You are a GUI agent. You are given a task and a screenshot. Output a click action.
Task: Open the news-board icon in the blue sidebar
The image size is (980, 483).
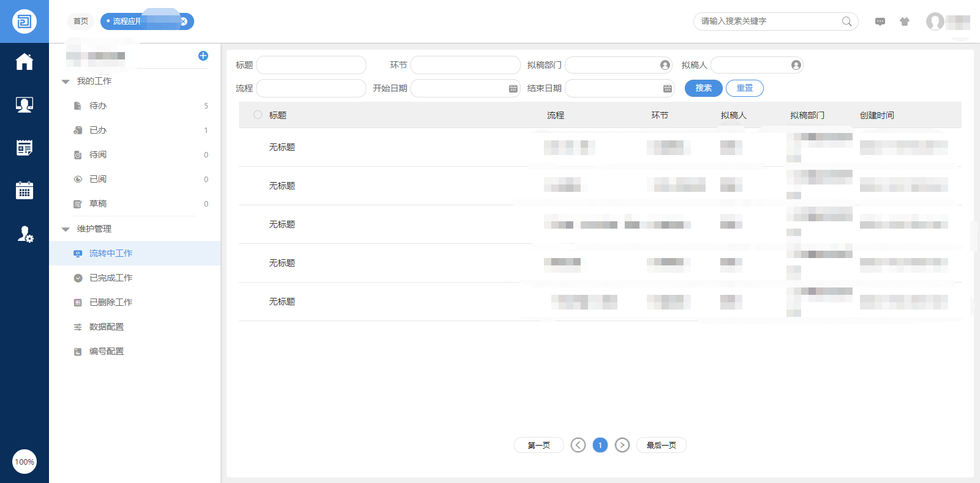coord(24,148)
